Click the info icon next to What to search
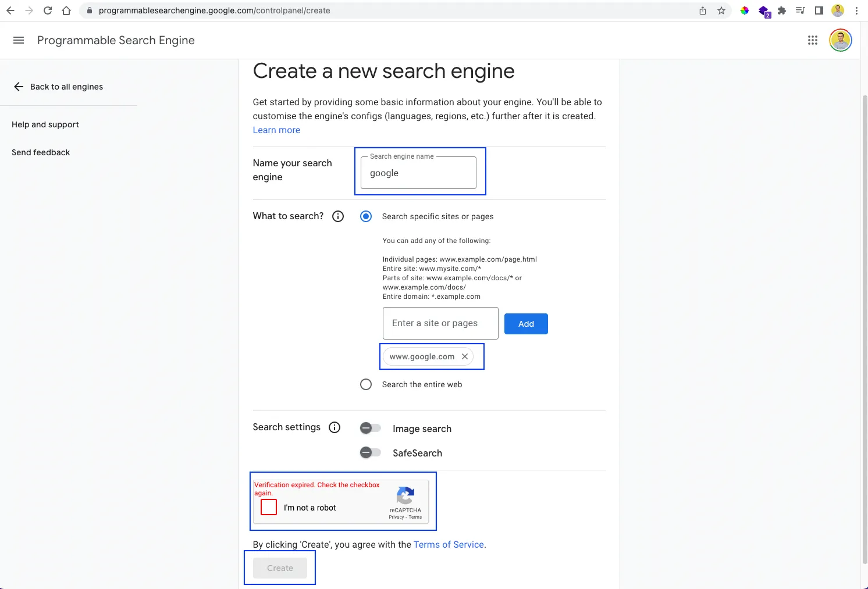868x589 pixels. (x=338, y=216)
